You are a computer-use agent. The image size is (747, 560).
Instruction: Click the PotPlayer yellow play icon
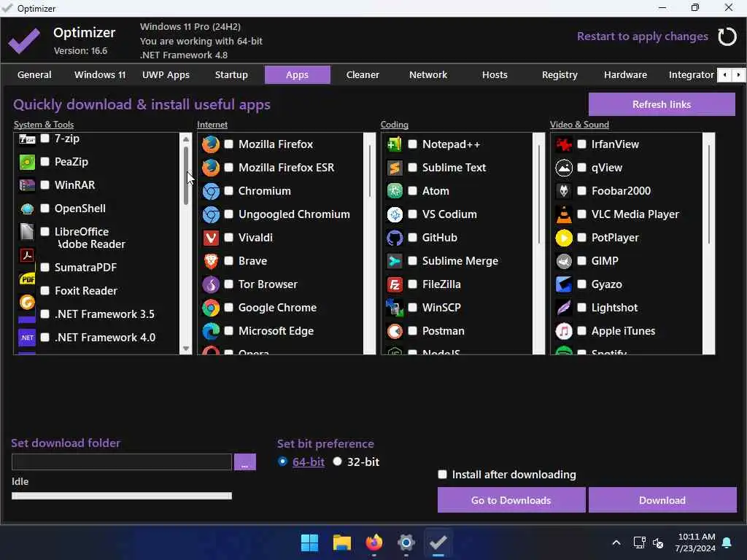coord(564,238)
